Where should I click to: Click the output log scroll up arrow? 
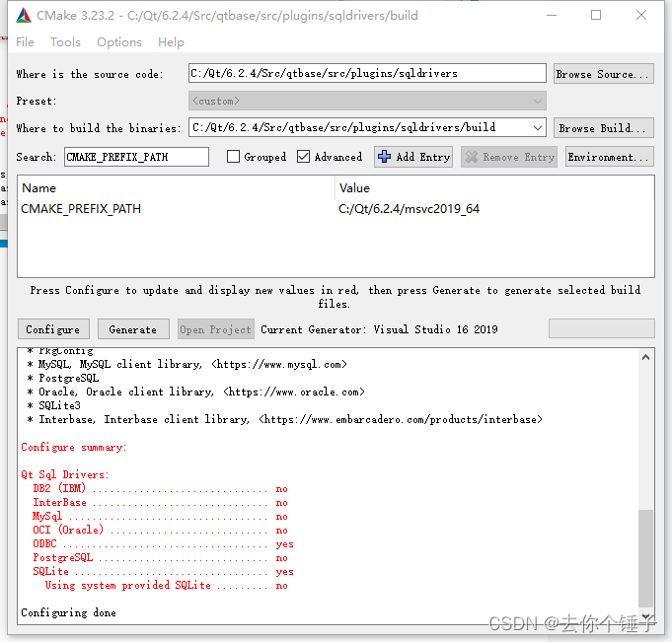click(x=645, y=357)
